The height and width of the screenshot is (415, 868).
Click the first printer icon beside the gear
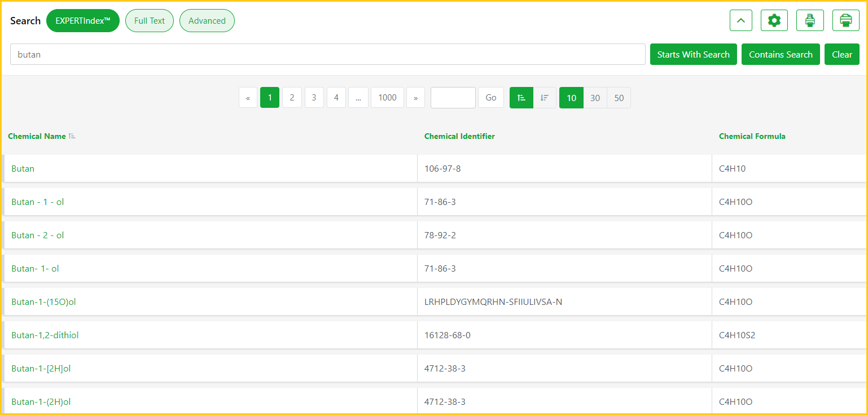[810, 21]
